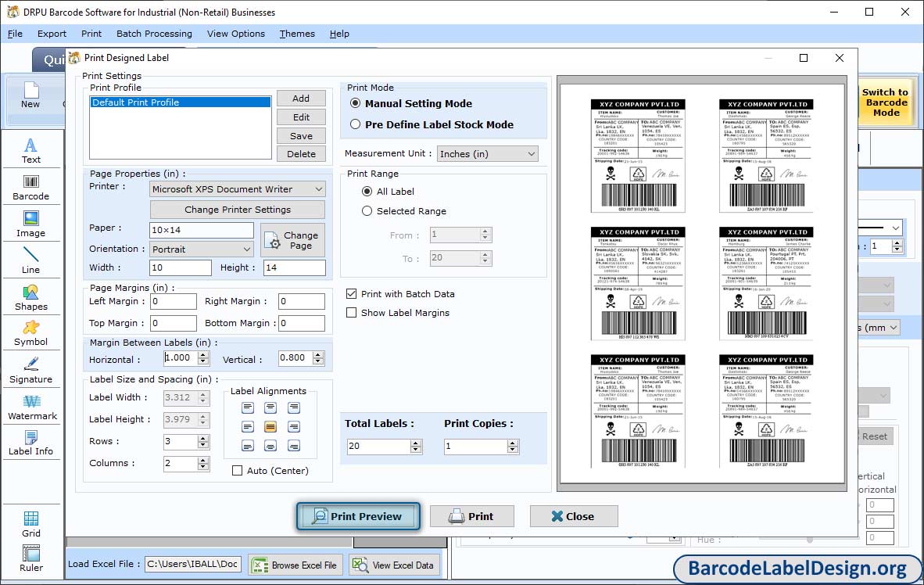Screen dimensions: 924x585
Task: Choose top-center label alignment icon
Action: click(270, 407)
